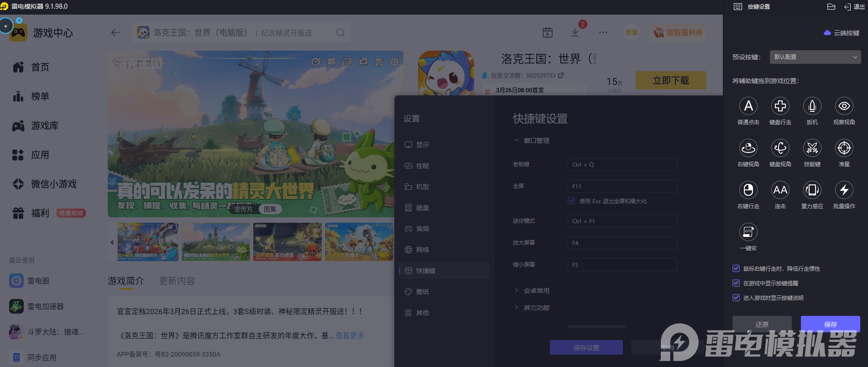This screenshot has height=367, width=868.
Task: Open 性能 settings category
Action: click(x=444, y=166)
